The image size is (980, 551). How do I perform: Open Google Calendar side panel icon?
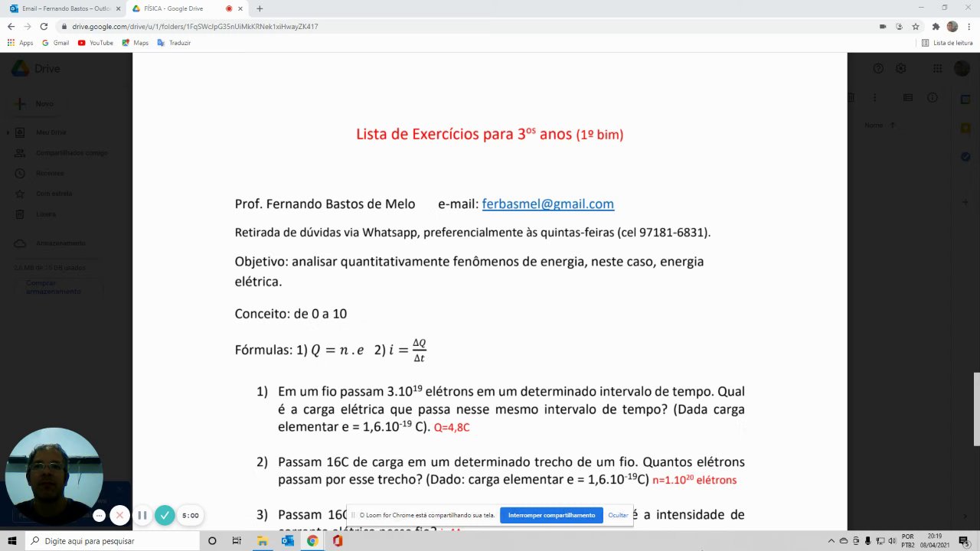pyautogui.click(x=965, y=99)
